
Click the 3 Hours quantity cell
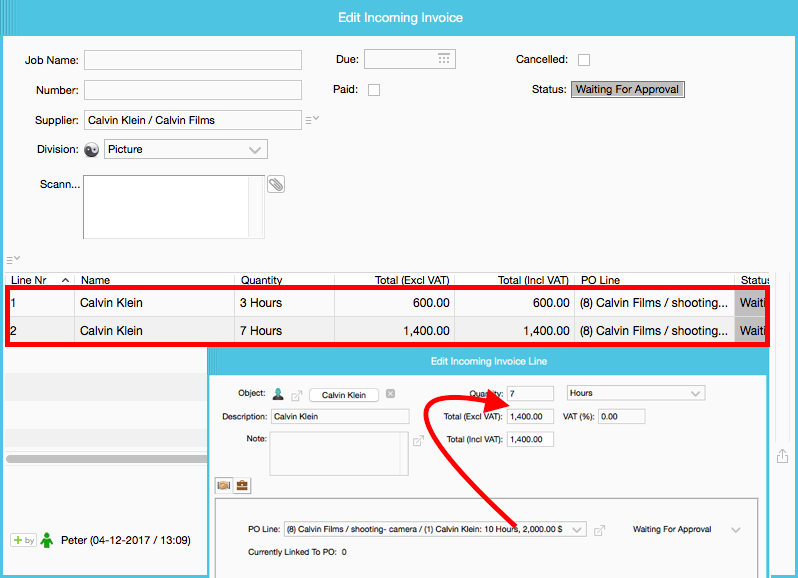pos(284,303)
